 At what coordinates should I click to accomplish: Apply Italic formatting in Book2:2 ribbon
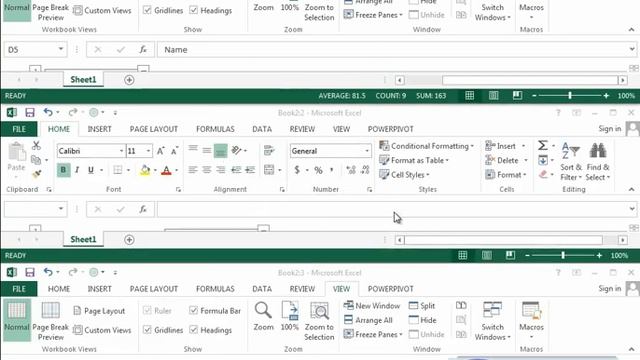point(77,170)
